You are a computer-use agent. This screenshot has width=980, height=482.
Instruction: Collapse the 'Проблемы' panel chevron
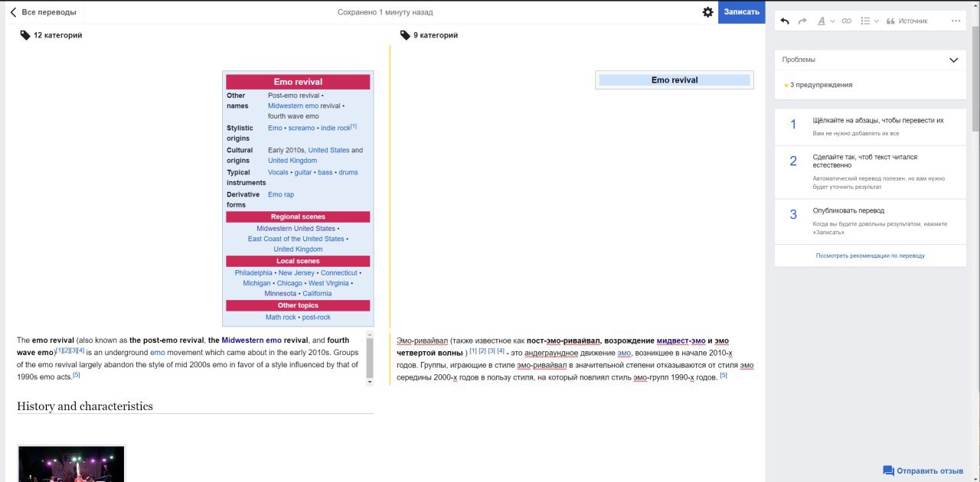[953, 60]
